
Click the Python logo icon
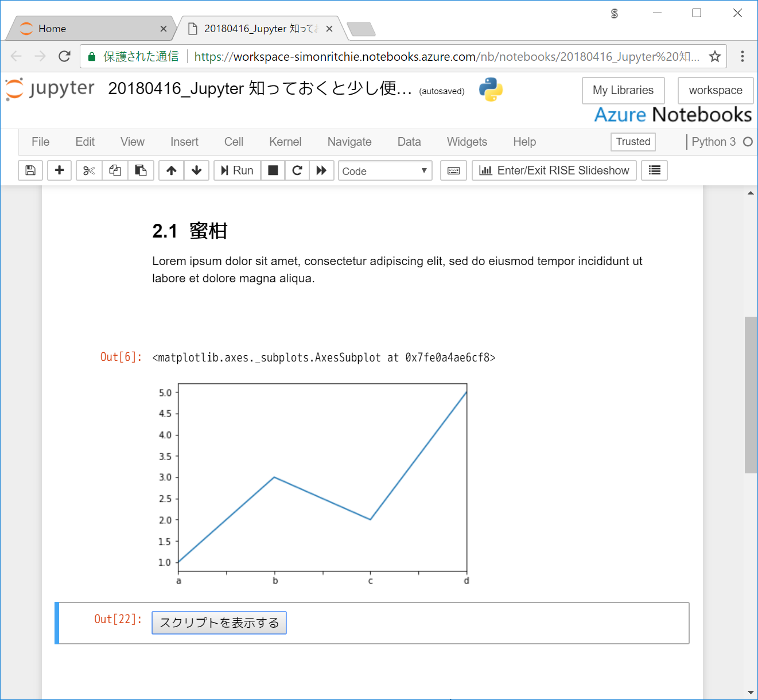point(491,90)
